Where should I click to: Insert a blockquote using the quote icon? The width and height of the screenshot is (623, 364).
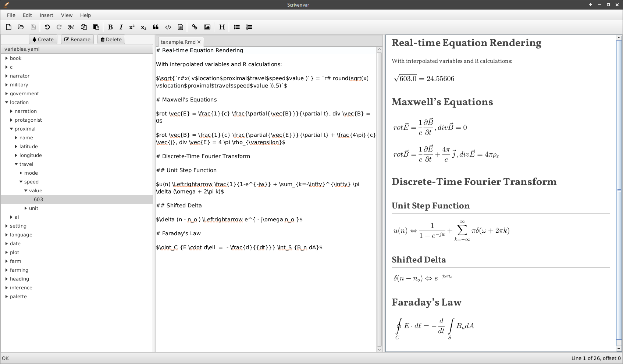click(x=156, y=27)
